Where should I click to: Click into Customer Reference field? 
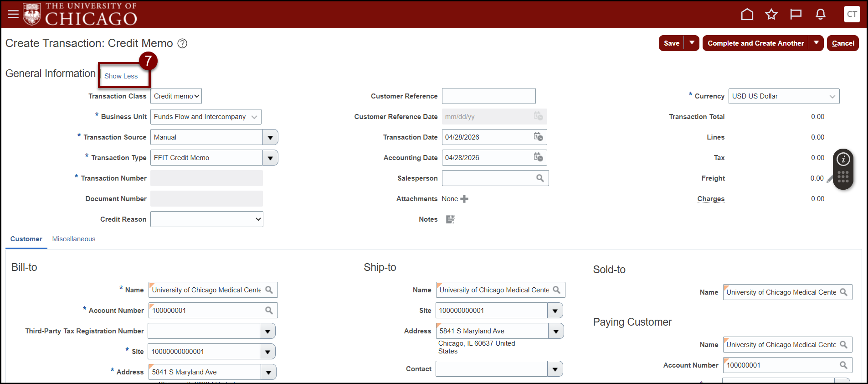point(489,96)
